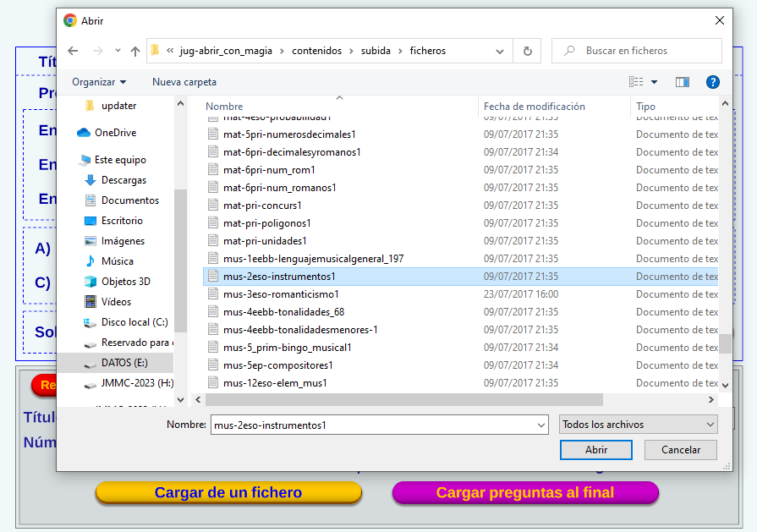Click the Back navigation arrow

(73, 51)
